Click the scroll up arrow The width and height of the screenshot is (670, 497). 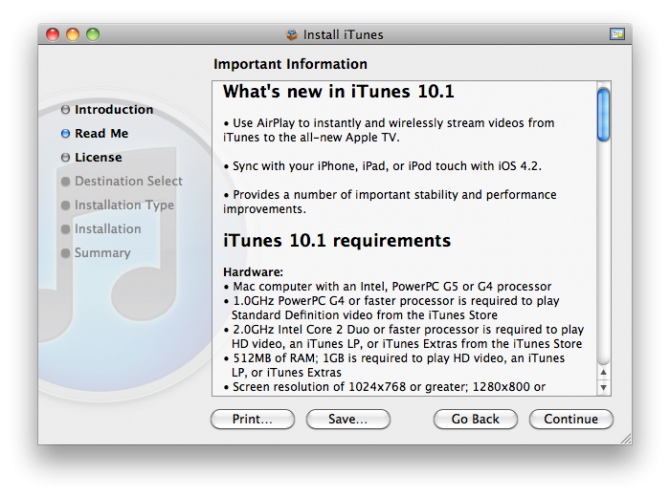coord(603,372)
